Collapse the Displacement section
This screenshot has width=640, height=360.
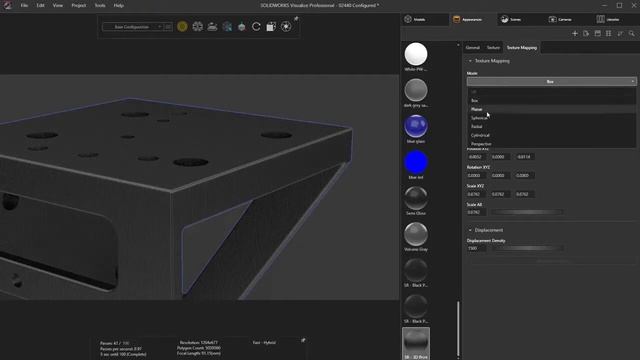[470, 230]
